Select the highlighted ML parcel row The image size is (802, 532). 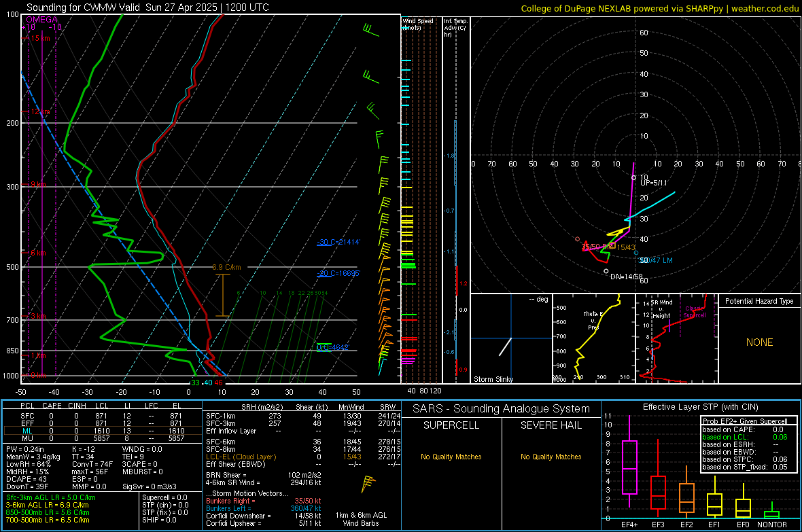[102, 431]
